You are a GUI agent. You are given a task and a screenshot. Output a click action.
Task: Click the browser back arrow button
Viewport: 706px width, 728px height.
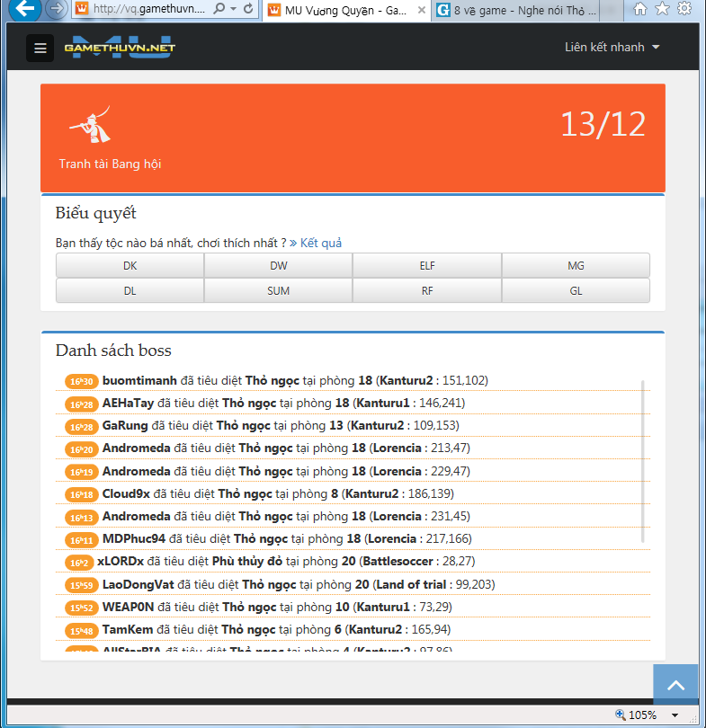pos(23,9)
